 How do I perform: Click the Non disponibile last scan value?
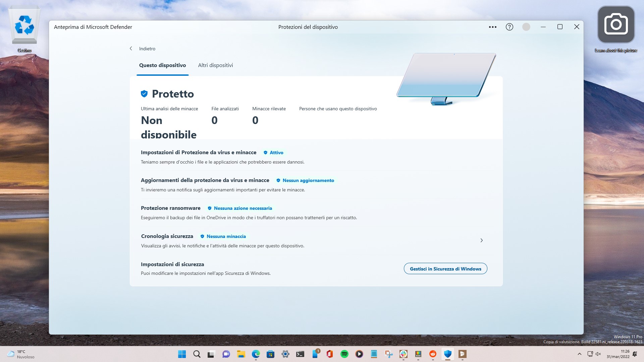169,127
